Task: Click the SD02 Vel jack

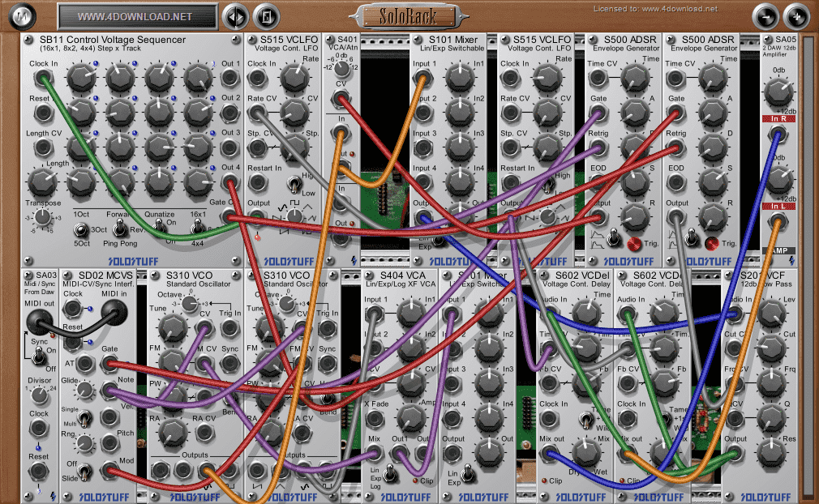Action: (109, 416)
